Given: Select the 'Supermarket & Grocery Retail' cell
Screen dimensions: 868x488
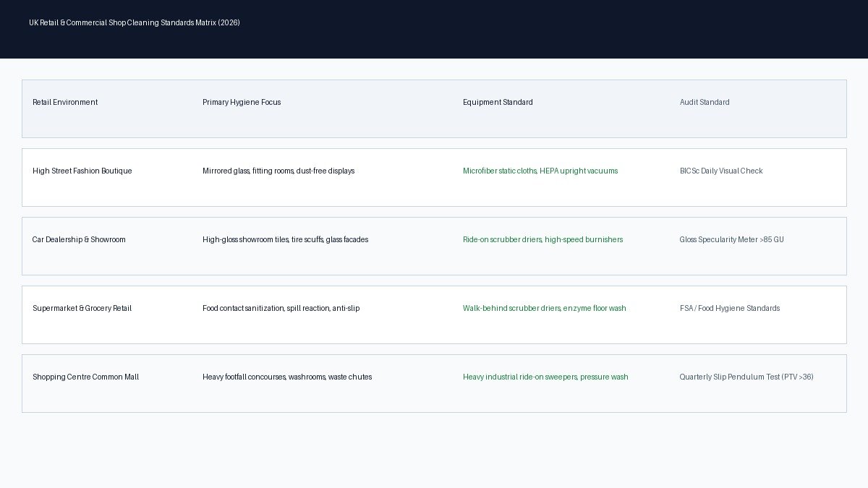Looking at the screenshot, I should (82, 308).
